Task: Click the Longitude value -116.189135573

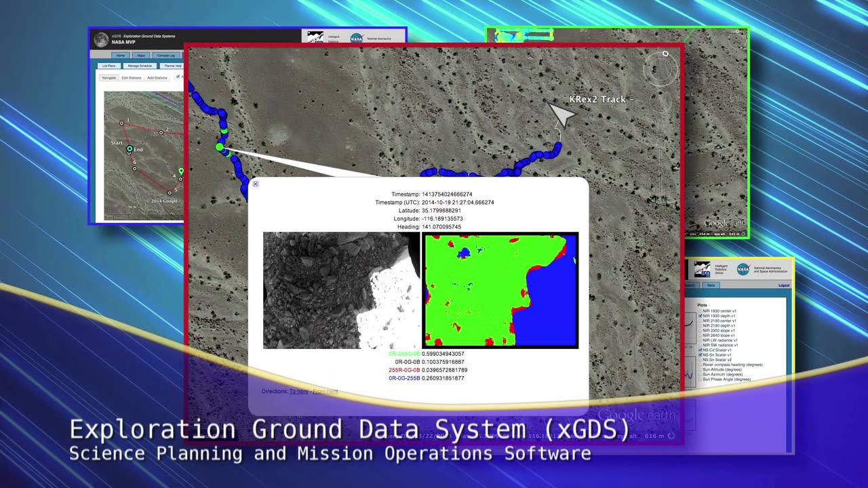Action: [442, 219]
